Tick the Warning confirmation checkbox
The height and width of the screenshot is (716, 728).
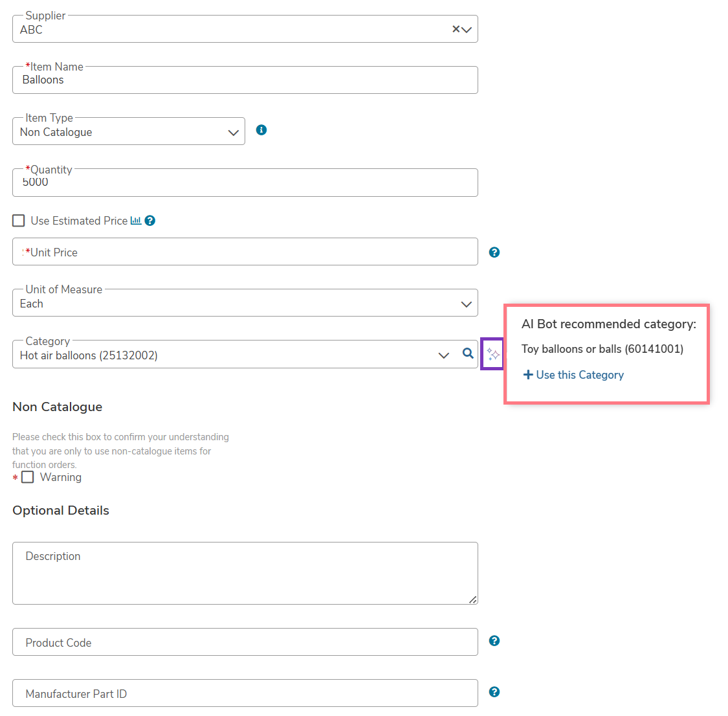coord(28,477)
